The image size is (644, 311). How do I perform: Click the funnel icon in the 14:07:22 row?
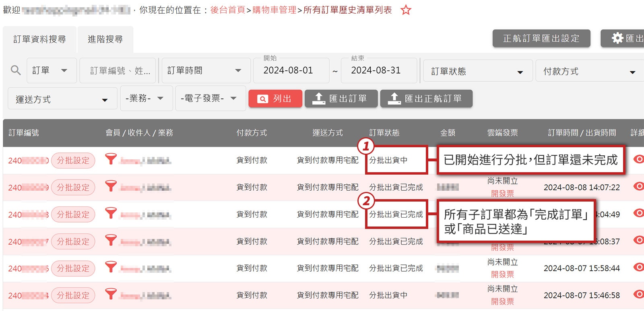coord(111,186)
